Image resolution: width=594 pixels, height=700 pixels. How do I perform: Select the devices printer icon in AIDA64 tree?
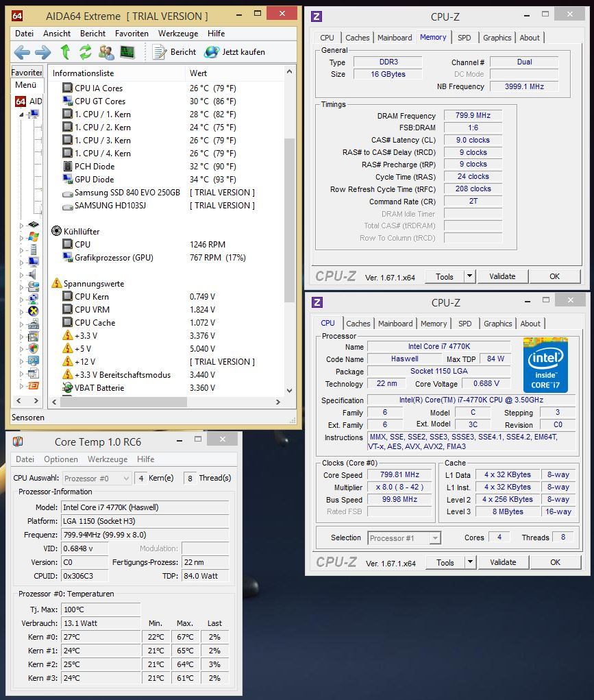tap(34, 324)
